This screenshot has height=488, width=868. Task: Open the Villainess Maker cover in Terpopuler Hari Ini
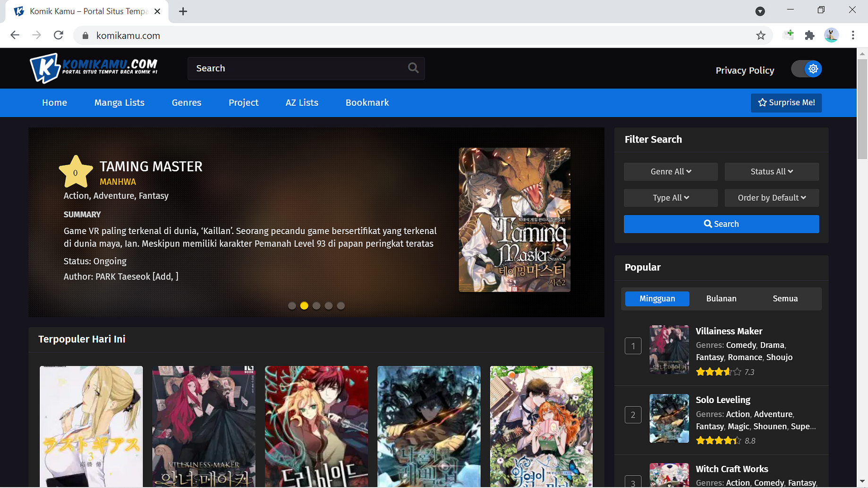[x=204, y=427]
